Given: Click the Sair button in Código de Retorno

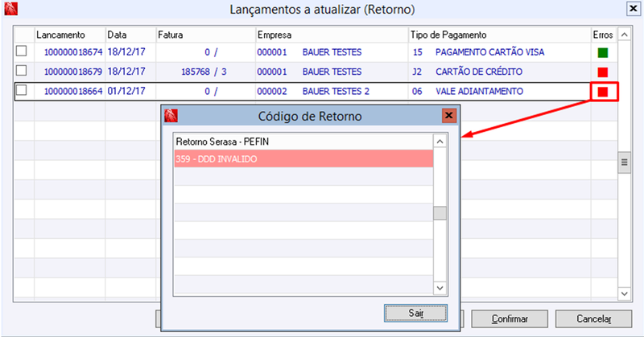Looking at the screenshot, I should (x=415, y=313).
